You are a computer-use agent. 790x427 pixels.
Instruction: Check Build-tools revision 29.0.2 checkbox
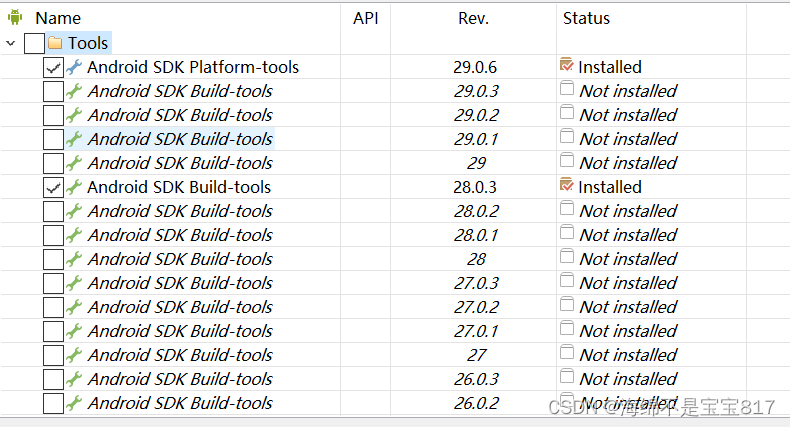coord(53,115)
